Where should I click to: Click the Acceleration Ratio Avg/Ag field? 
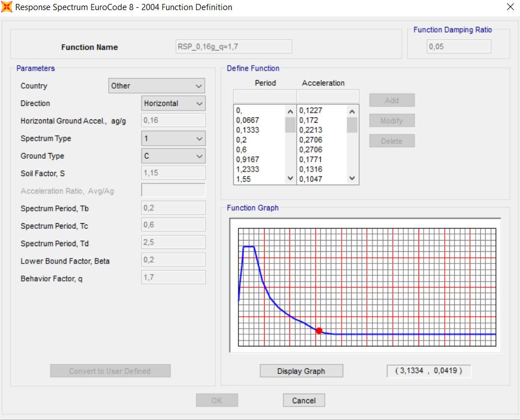pyautogui.click(x=173, y=190)
